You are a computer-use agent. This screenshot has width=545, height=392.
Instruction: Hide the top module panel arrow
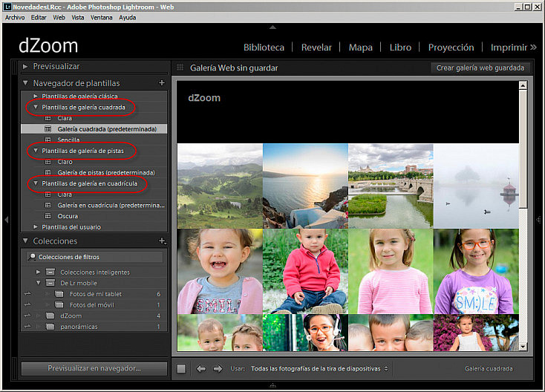pos(272,27)
